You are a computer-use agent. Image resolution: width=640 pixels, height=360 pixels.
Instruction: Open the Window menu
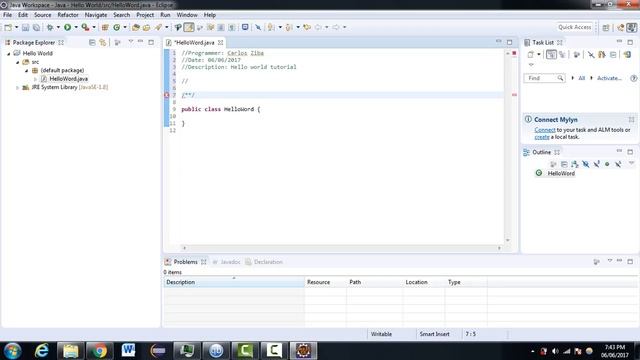pyautogui.click(x=187, y=15)
